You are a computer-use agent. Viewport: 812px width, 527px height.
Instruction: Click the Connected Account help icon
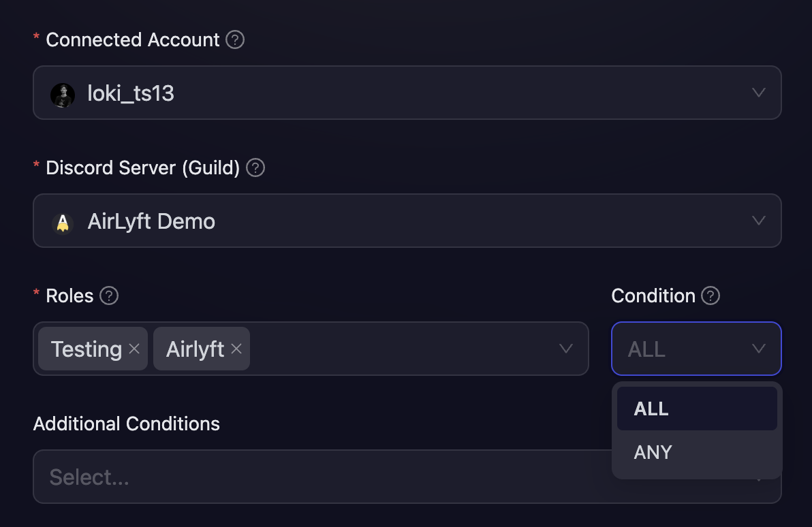[x=234, y=39]
